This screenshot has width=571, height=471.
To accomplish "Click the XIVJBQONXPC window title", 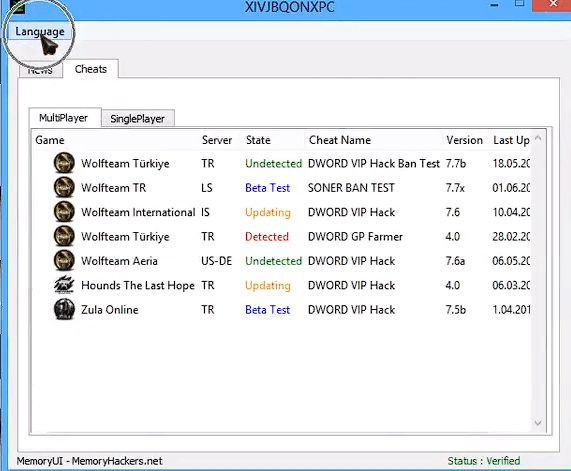I will coord(290,7).
